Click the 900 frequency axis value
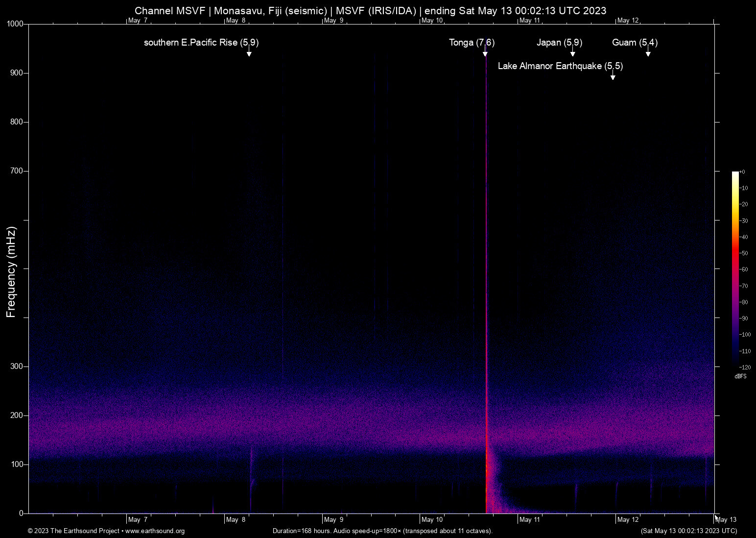The height and width of the screenshot is (538, 756). tap(17, 73)
